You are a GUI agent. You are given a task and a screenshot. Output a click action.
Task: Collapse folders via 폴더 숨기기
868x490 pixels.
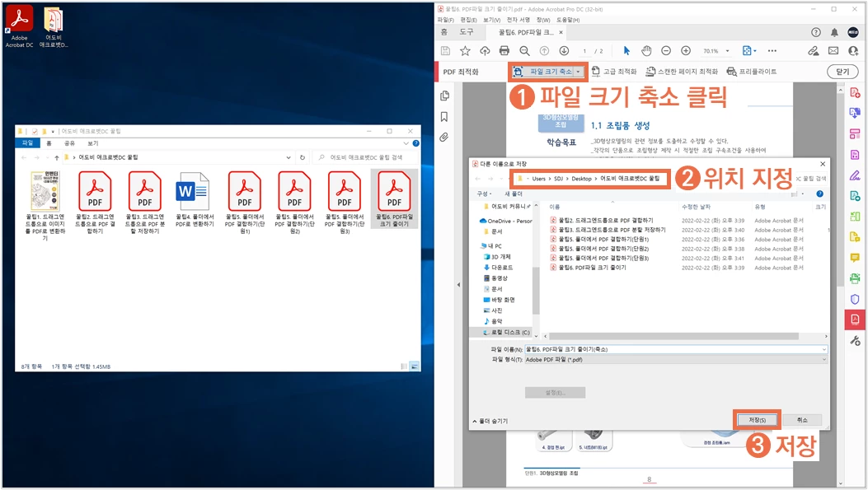tap(490, 422)
